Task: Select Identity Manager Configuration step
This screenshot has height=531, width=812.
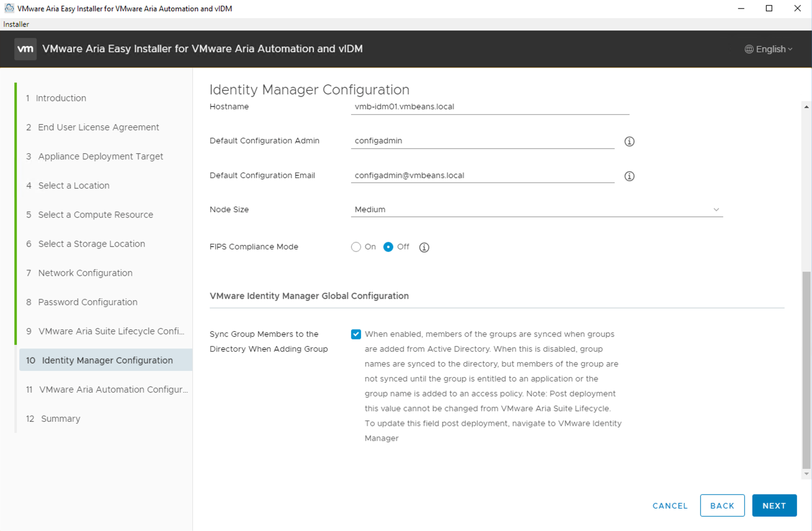Action: (x=105, y=360)
